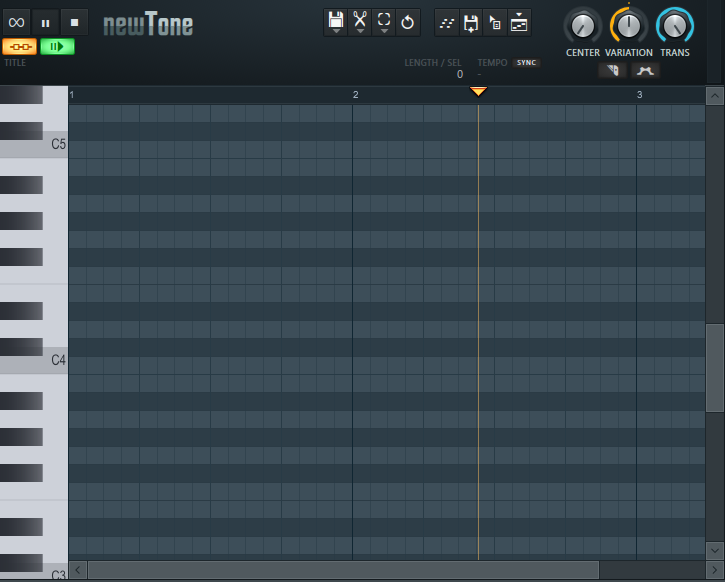Open the Edit scissors menu
The image size is (725, 582).
tap(360, 22)
